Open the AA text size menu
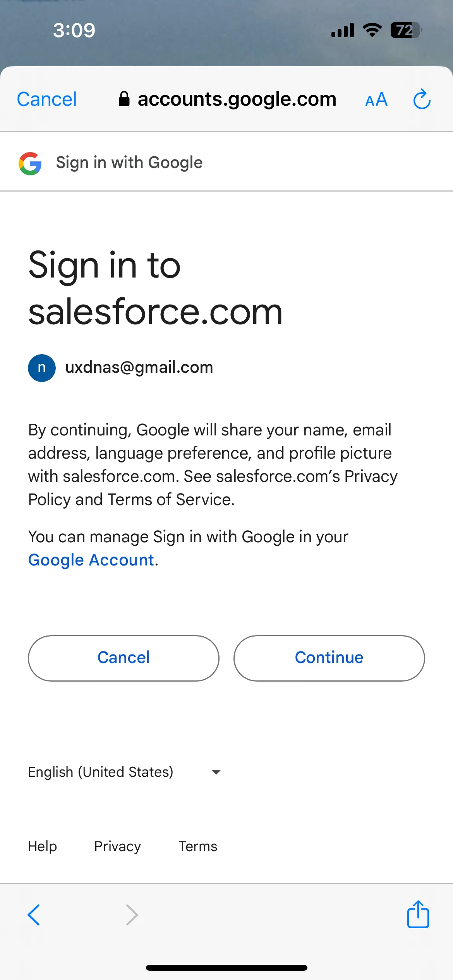This screenshot has width=453, height=980. 376,99
